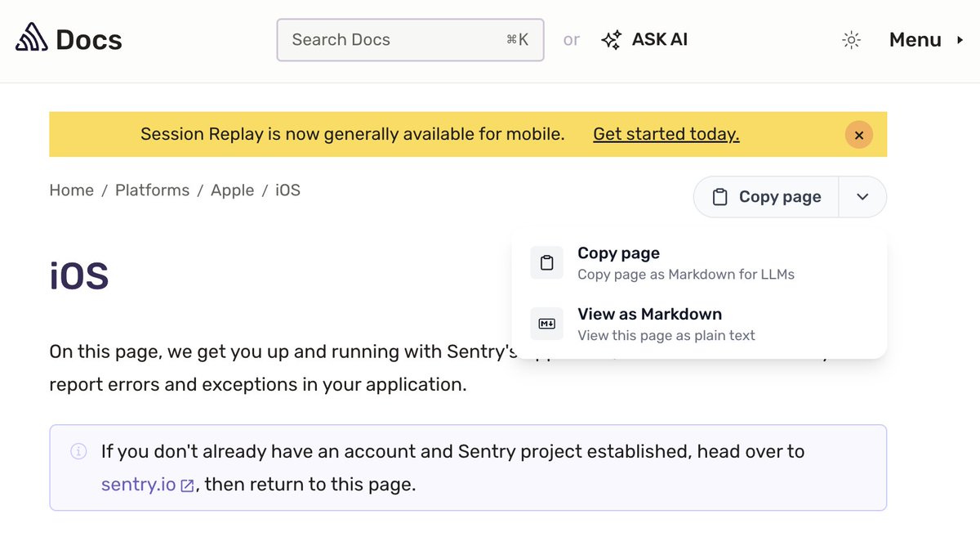Focus the Search Docs field

(x=410, y=39)
